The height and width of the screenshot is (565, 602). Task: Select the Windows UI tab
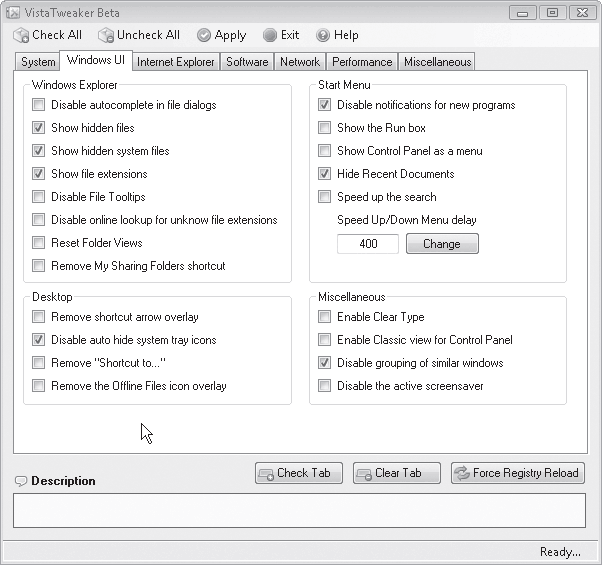pos(96,60)
